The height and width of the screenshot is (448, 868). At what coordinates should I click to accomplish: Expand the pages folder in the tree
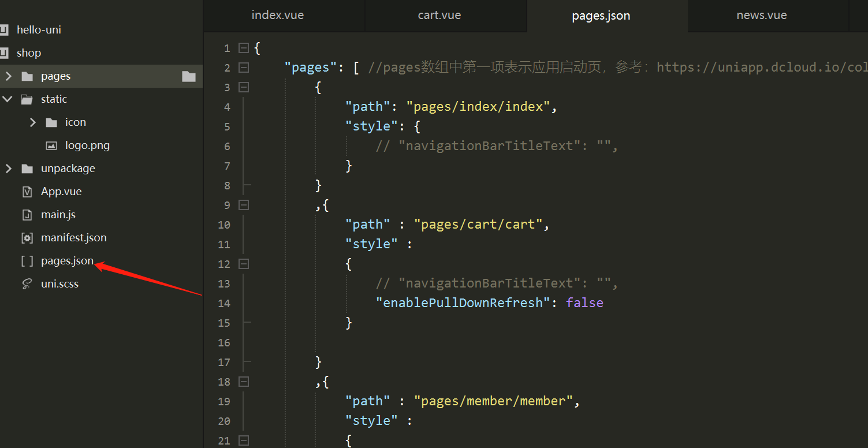click(x=8, y=76)
